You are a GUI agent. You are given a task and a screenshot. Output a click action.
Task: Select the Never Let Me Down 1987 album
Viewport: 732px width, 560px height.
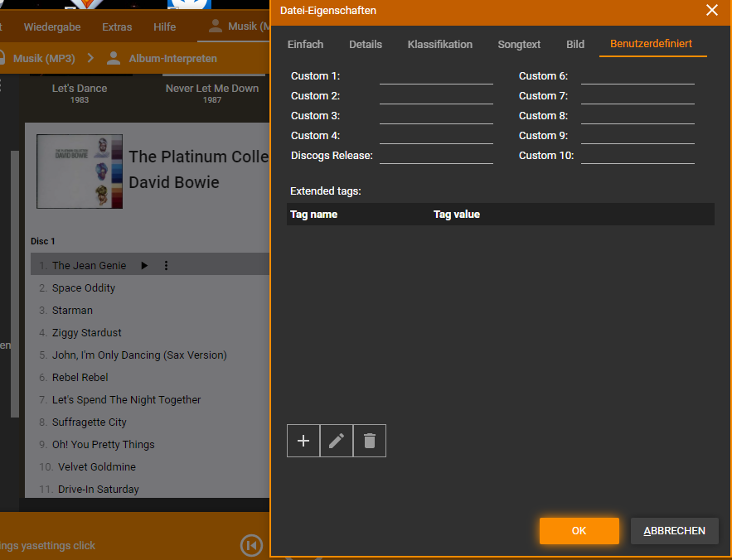(x=212, y=93)
